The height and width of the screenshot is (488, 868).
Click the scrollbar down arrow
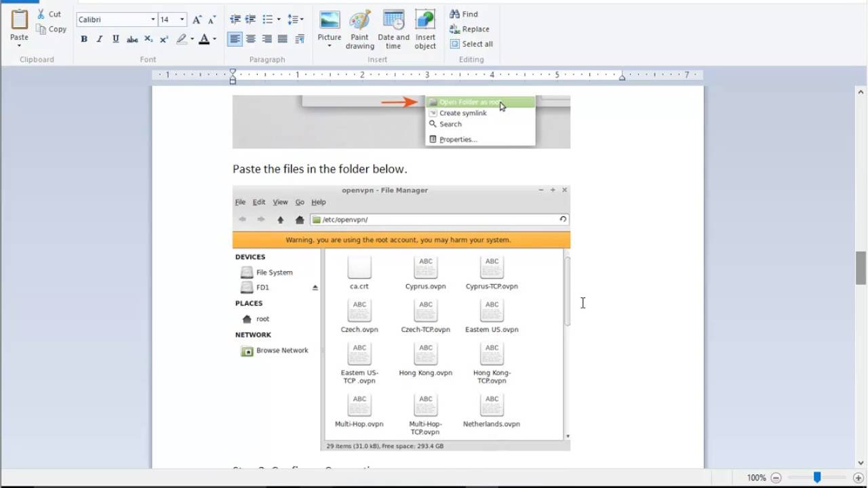[x=861, y=463]
